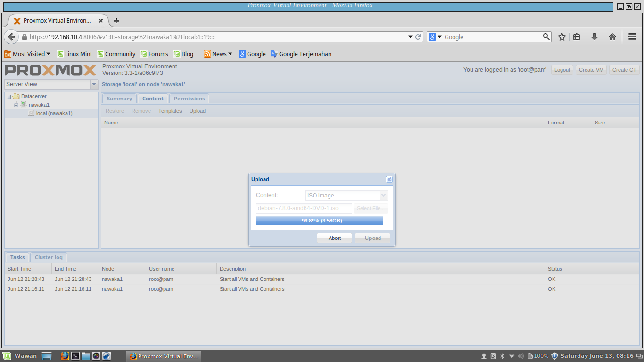The image size is (644, 362).
Task: Open the News feed bookmark dropdown
Action: pyautogui.click(x=218, y=54)
